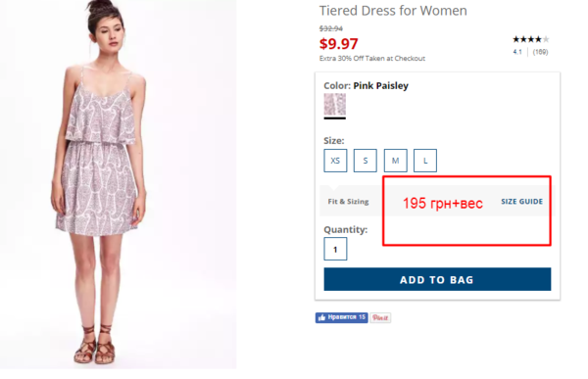The width and height of the screenshot is (588, 379).
Task: Click the red 195 грн+вес annotation
Action: click(443, 204)
